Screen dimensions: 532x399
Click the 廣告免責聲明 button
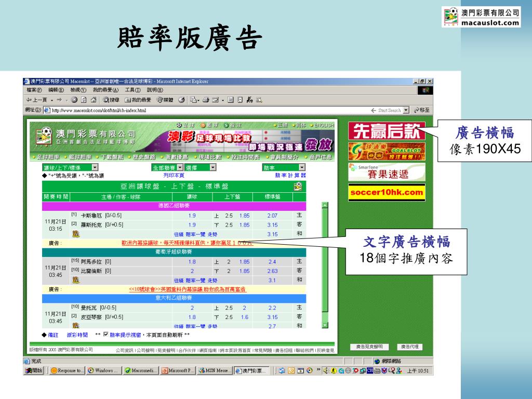(369, 347)
